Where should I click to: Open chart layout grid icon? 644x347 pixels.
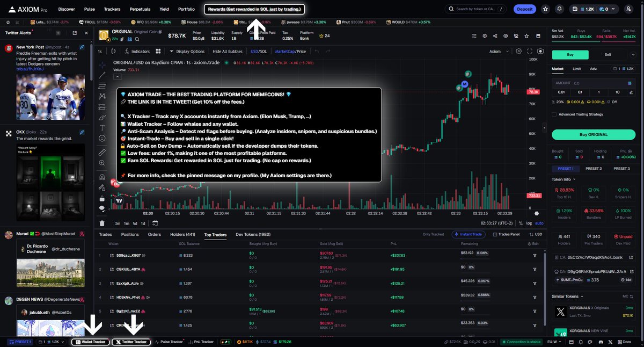158,52
